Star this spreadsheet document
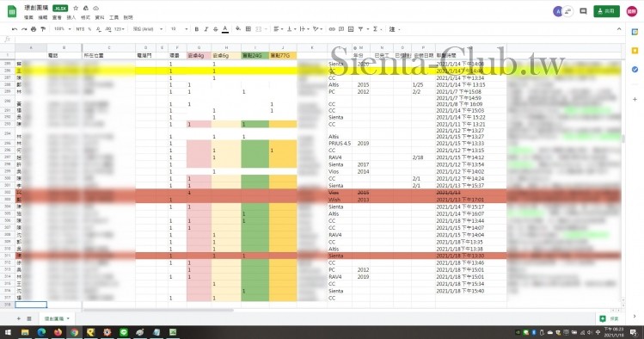Screen dimensions: 644x339 pyautogui.click(x=76, y=9)
